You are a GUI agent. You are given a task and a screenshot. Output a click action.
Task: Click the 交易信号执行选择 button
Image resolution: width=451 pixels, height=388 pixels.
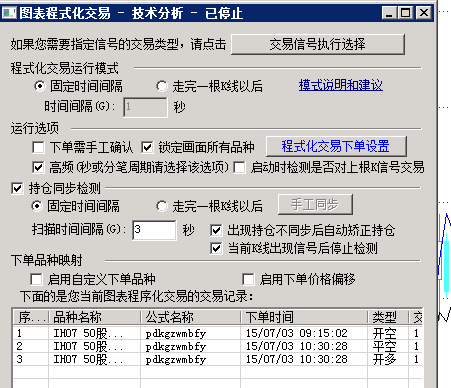318,44
